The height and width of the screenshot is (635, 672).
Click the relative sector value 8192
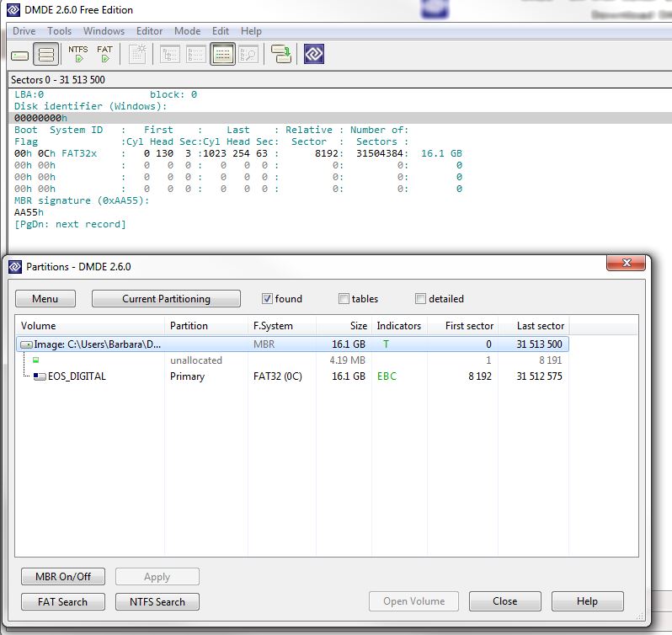point(327,153)
